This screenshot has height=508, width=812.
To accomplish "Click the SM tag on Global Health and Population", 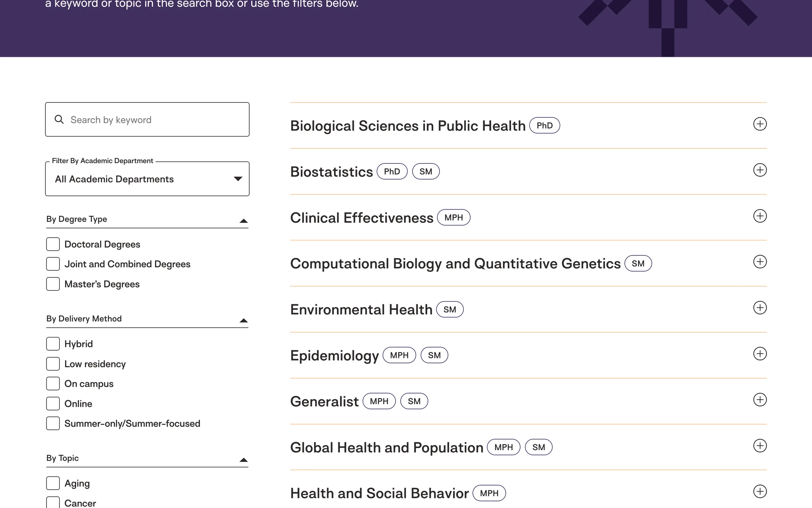I will coord(539,447).
